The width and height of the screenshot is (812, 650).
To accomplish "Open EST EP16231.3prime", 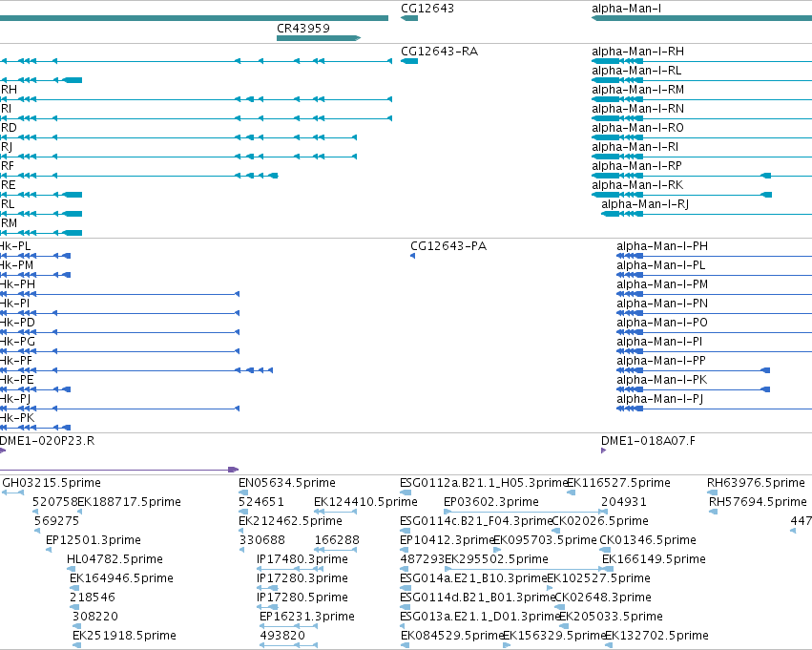I will coord(307,617).
